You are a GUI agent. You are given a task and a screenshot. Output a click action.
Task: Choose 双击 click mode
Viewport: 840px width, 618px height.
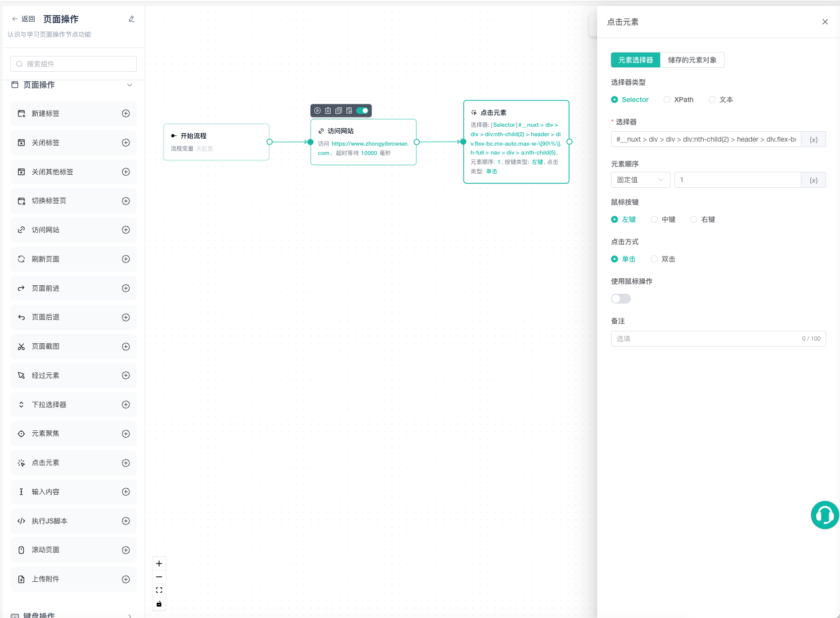click(663, 259)
